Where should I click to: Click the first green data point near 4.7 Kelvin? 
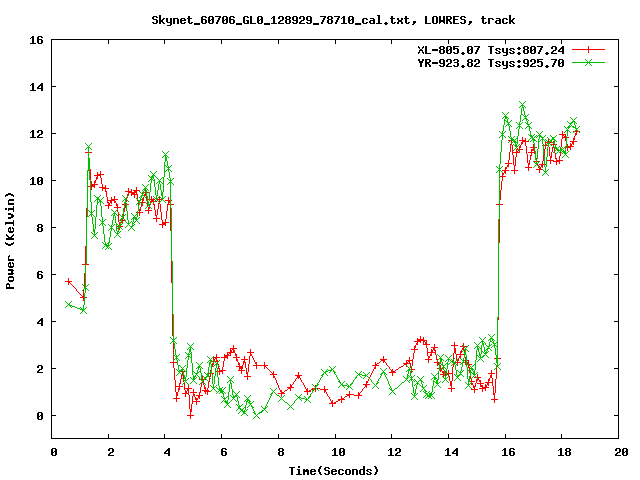(69, 304)
